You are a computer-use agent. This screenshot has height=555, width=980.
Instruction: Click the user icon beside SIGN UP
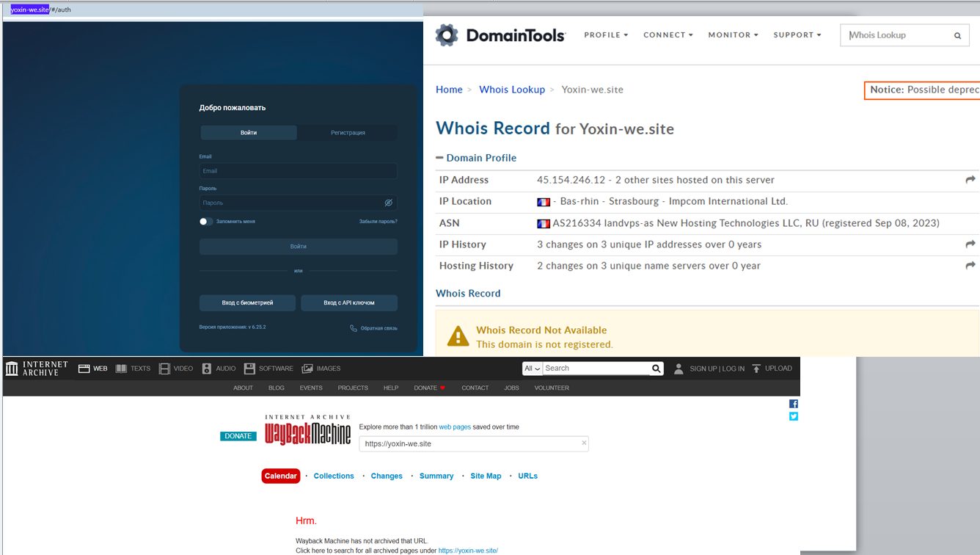[679, 369]
